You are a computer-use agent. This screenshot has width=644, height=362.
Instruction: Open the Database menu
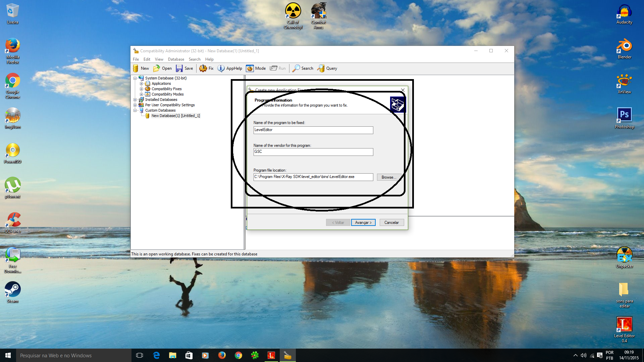click(x=176, y=59)
